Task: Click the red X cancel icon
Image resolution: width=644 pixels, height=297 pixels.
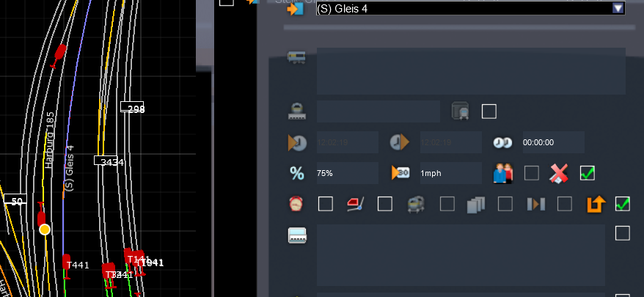Action: click(559, 173)
